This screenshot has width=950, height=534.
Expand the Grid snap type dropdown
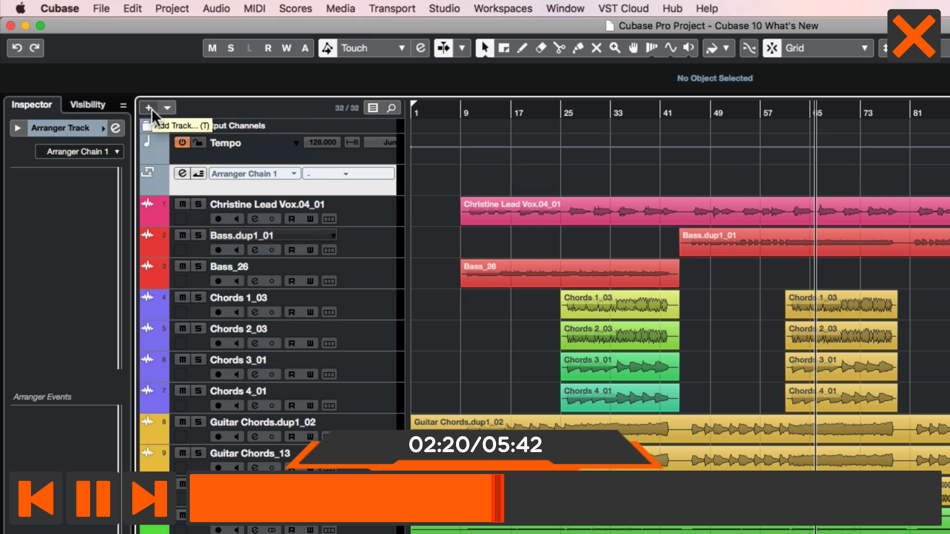pyautogui.click(x=864, y=48)
